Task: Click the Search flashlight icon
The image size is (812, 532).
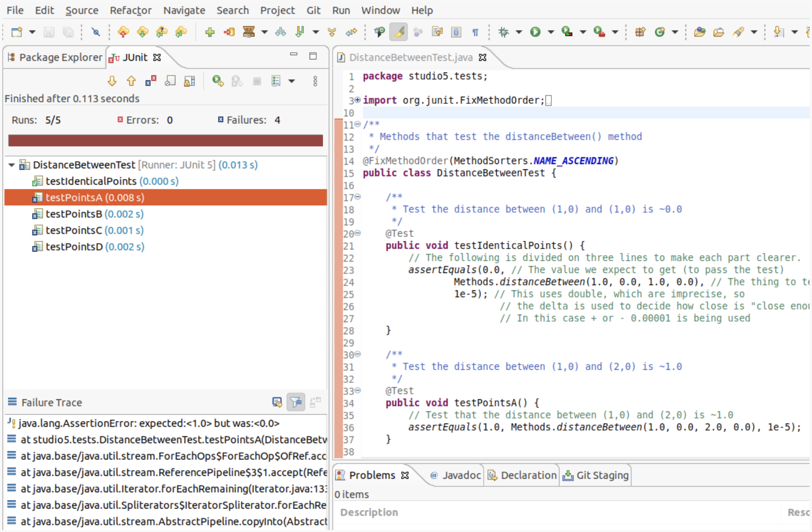Action: pos(739,32)
